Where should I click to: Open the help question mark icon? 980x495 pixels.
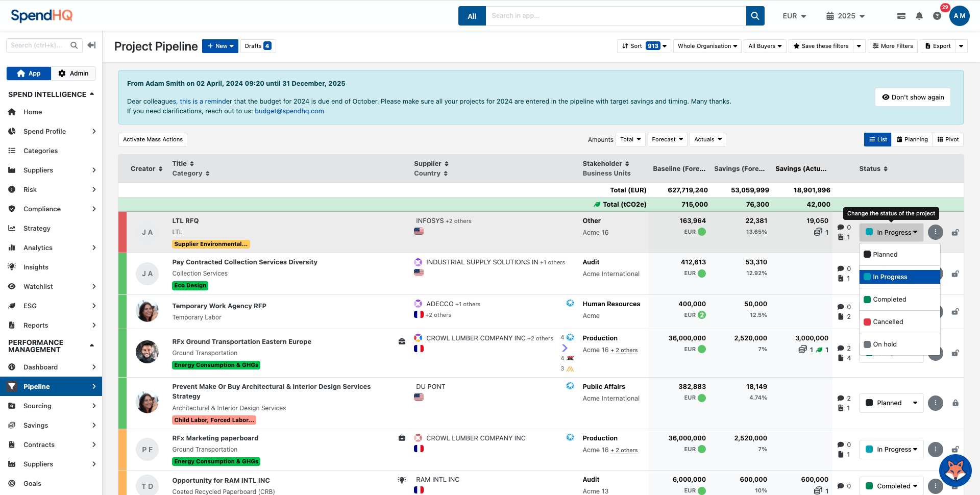tap(937, 16)
